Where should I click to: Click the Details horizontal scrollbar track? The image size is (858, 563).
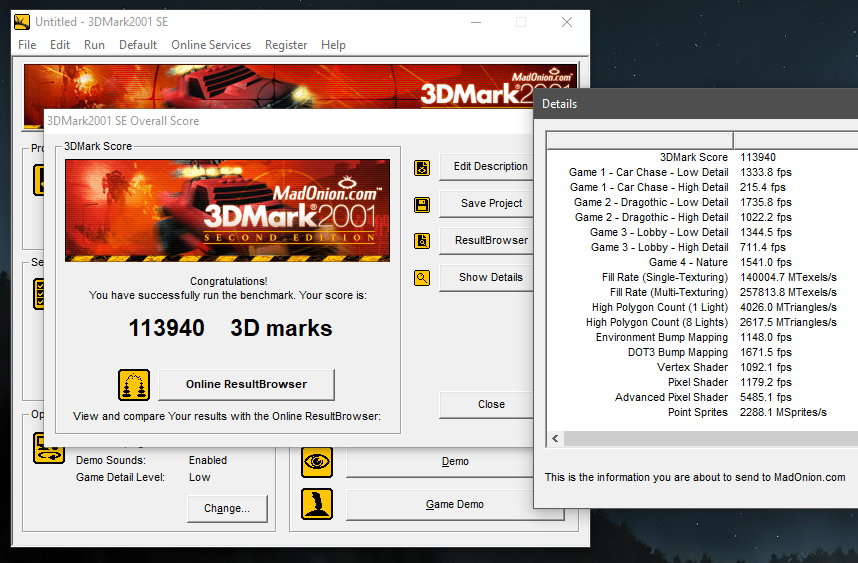[710, 438]
